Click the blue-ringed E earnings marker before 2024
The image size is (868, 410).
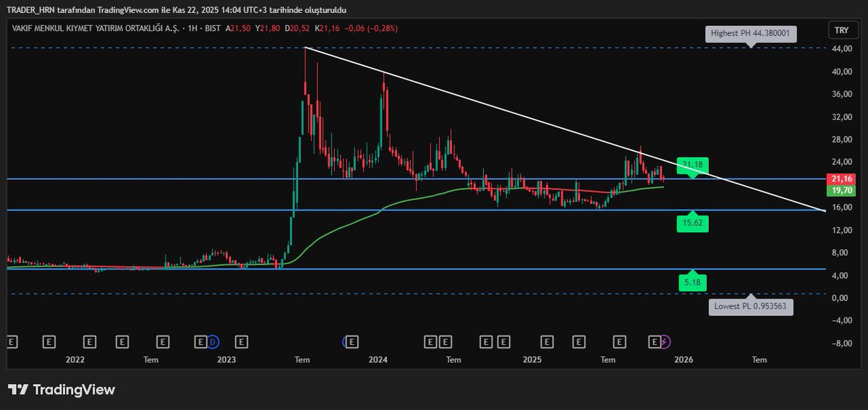351,341
